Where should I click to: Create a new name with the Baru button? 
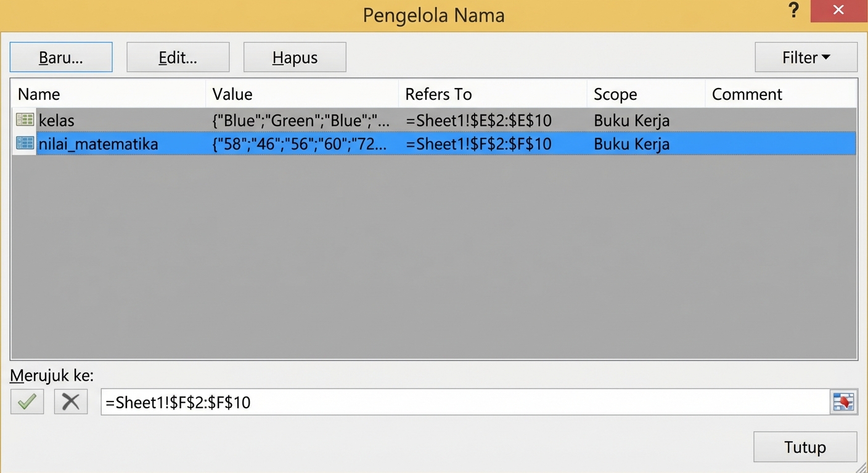[x=60, y=57]
